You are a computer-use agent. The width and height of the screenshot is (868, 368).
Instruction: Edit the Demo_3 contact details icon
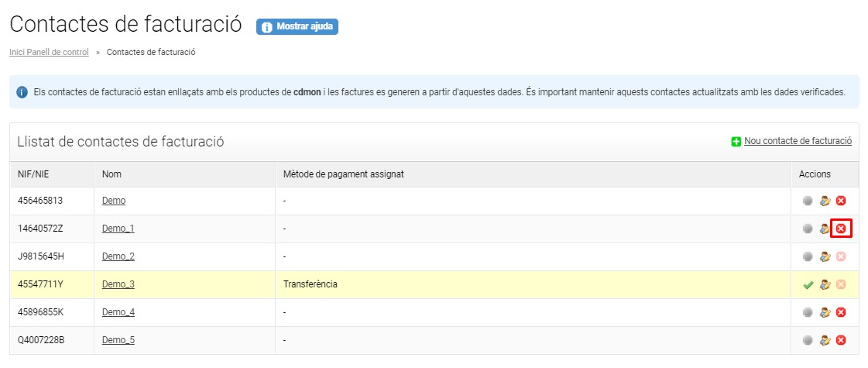pos(825,284)
